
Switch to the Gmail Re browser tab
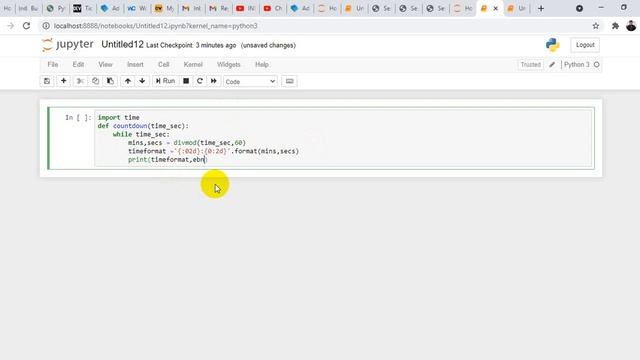pyautogui.click(x=218, y=8)
